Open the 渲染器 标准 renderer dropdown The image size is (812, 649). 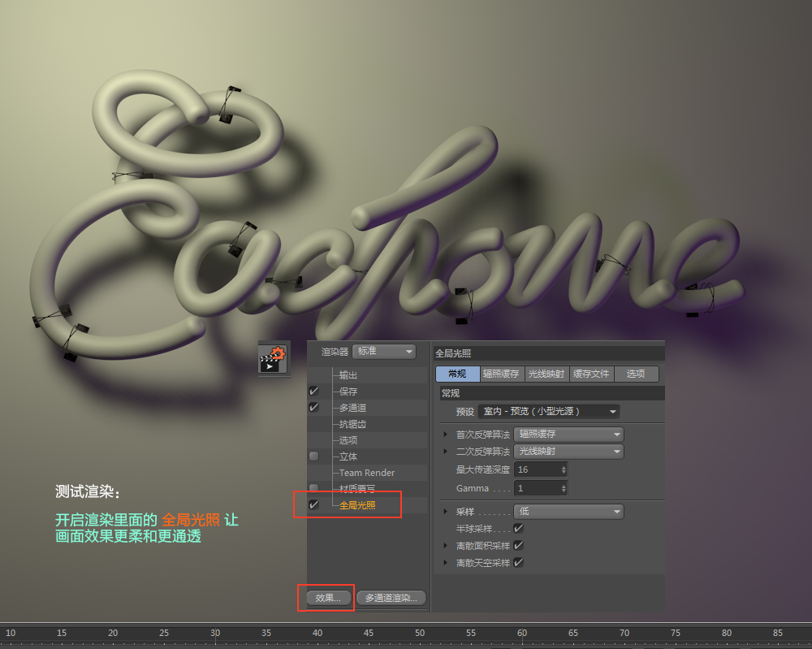384,351
